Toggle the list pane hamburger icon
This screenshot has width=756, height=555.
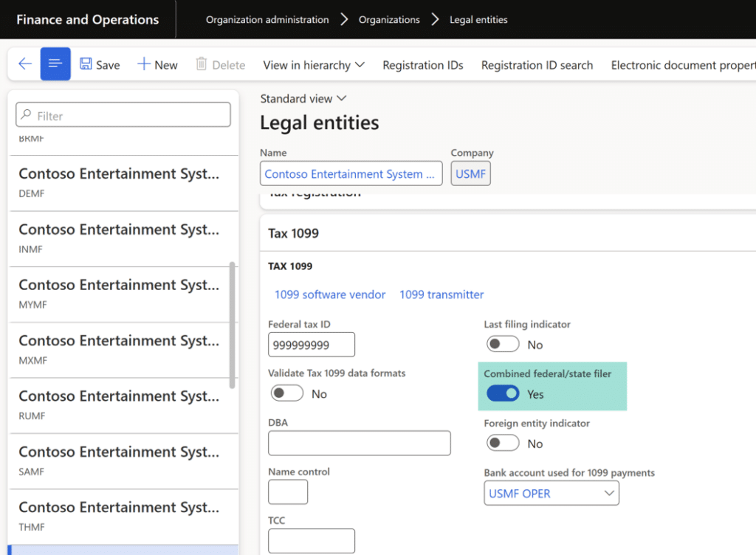[x=56, y=64]
